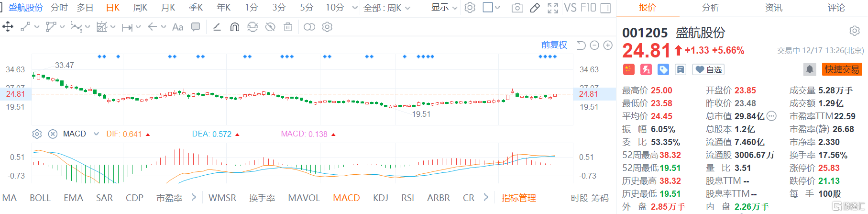Select the chart analysis tool icon
Viewport: 868px width, 214px height.
(101, 27)
